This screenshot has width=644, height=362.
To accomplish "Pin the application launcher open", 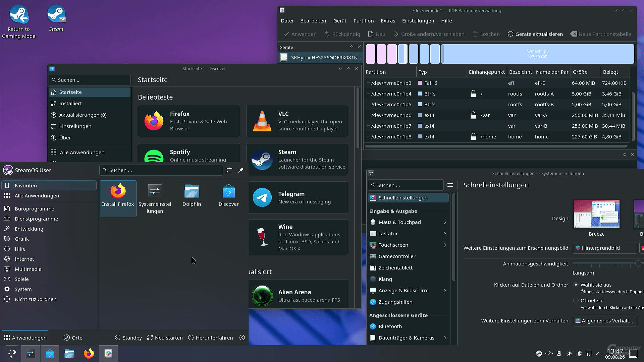I will tap(241, 170).
